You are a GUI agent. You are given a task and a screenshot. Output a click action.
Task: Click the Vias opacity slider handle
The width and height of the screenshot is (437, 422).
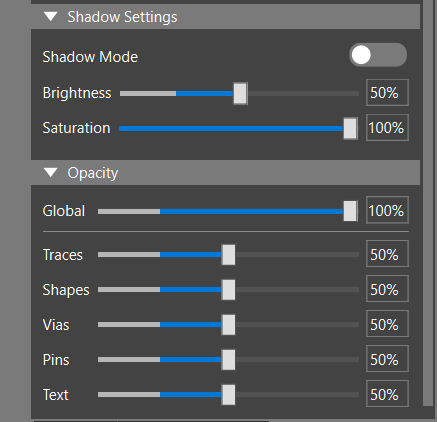228,325
